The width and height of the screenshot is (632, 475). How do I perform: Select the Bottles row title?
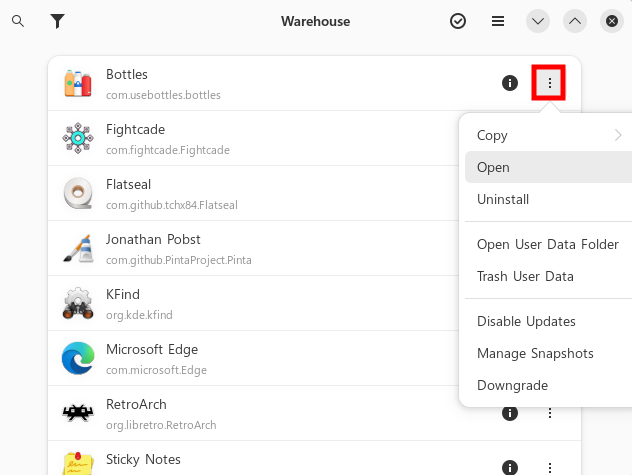tap(127, 75)
